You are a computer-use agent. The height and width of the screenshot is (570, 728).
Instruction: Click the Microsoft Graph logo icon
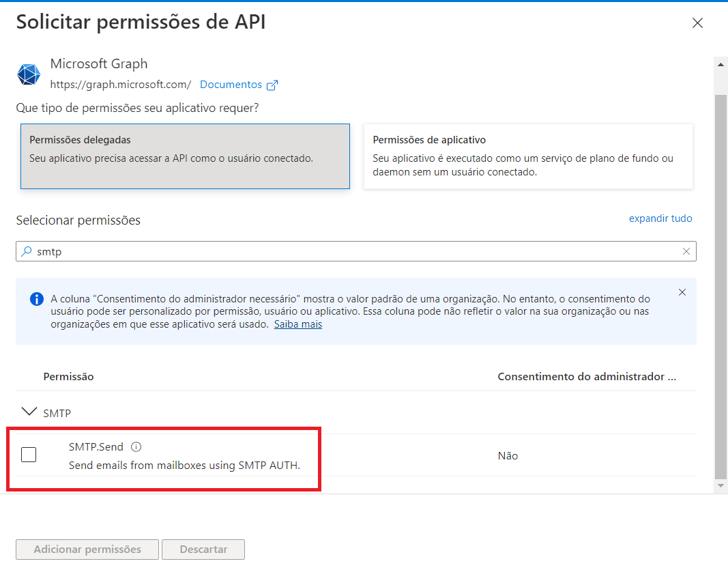(x=29, y=74)
